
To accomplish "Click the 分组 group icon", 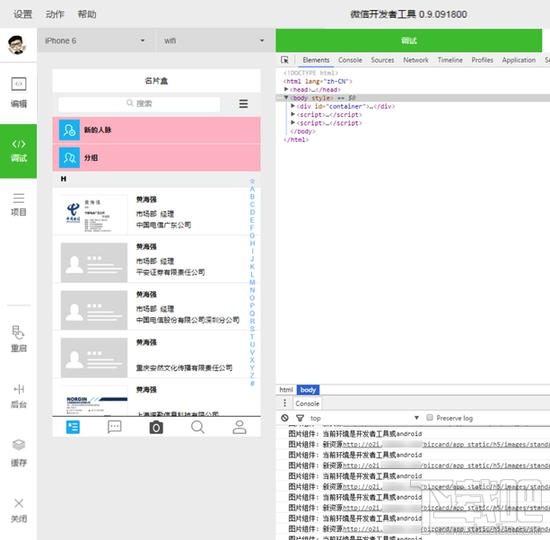I will (69, 158).
